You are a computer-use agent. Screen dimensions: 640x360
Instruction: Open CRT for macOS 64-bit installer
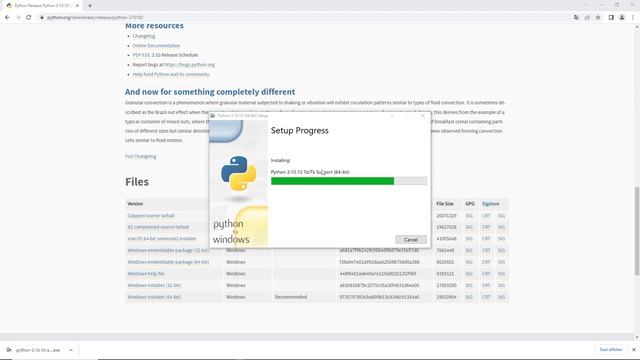[486, 238]
